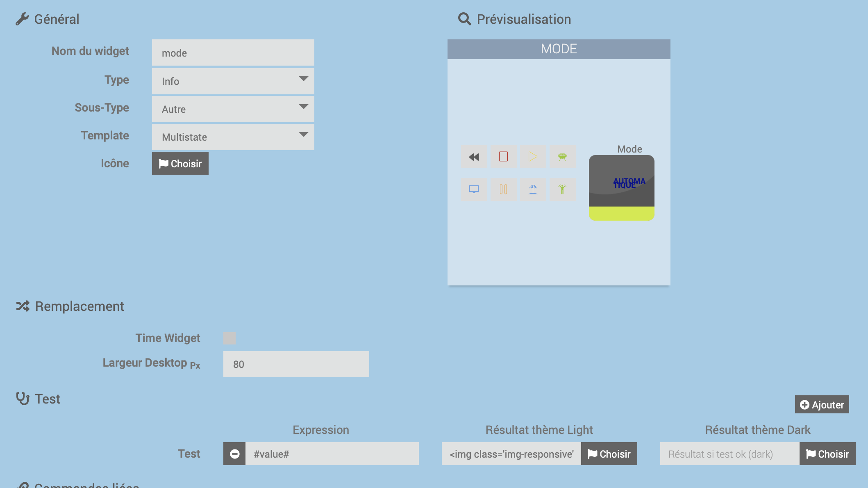Viewport: 868px width, 488px height.
Task: Expand the Sous-Type dropdown showing Autre
Action: [233, 109]
